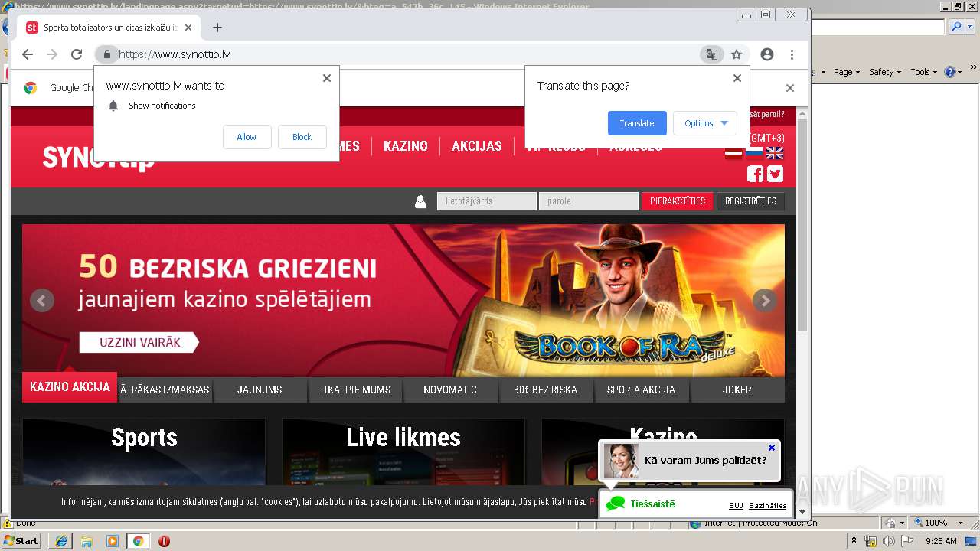Block notifications from synottip.lv
Viewport: 980px width, 551px height.
point(302,137)
